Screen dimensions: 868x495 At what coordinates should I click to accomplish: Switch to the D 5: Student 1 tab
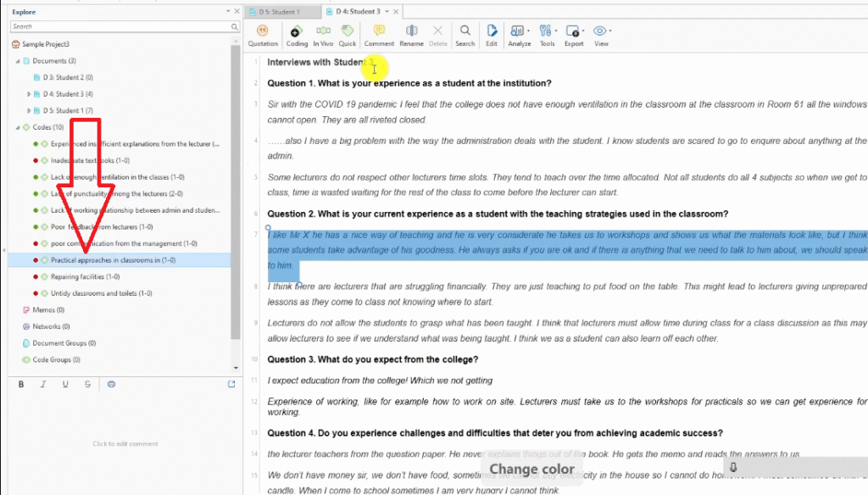point(280,12)
